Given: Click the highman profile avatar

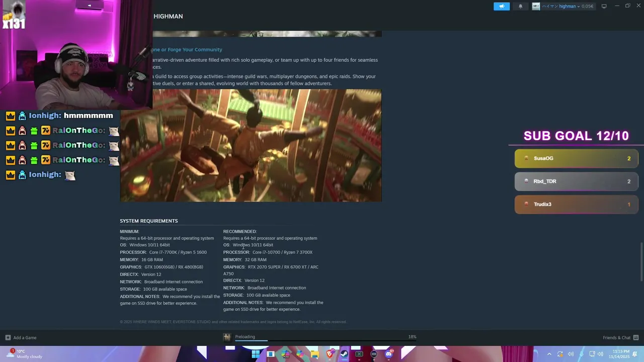Looking at the screenshot, I should click(536, 6).
